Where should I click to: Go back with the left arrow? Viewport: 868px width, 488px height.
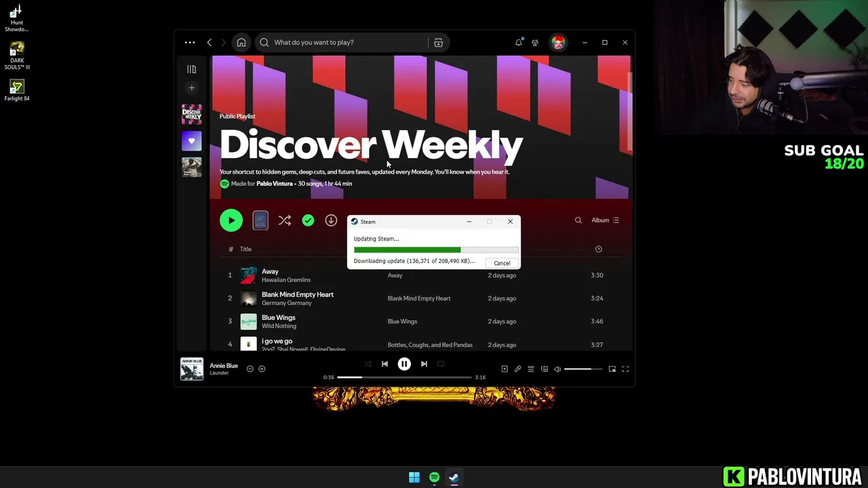[x=210, y=42]
